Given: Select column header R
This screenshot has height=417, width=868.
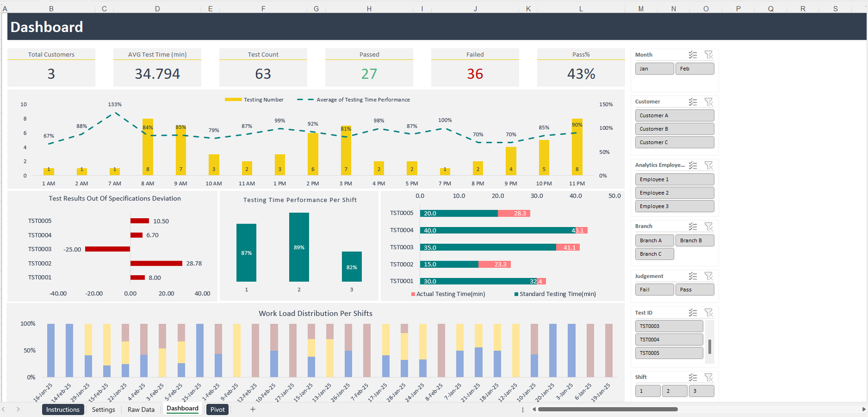Looking at the screenshot, I should [803, 9].
